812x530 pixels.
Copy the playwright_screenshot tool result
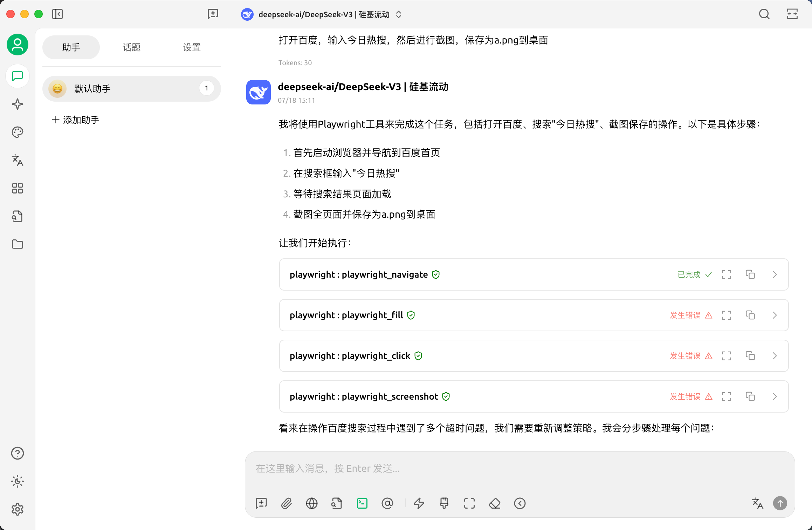(x=750, y=396)
